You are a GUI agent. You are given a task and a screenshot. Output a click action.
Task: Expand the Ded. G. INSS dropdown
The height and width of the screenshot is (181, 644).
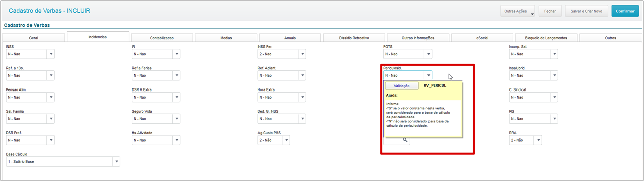[x=302, y=119]
